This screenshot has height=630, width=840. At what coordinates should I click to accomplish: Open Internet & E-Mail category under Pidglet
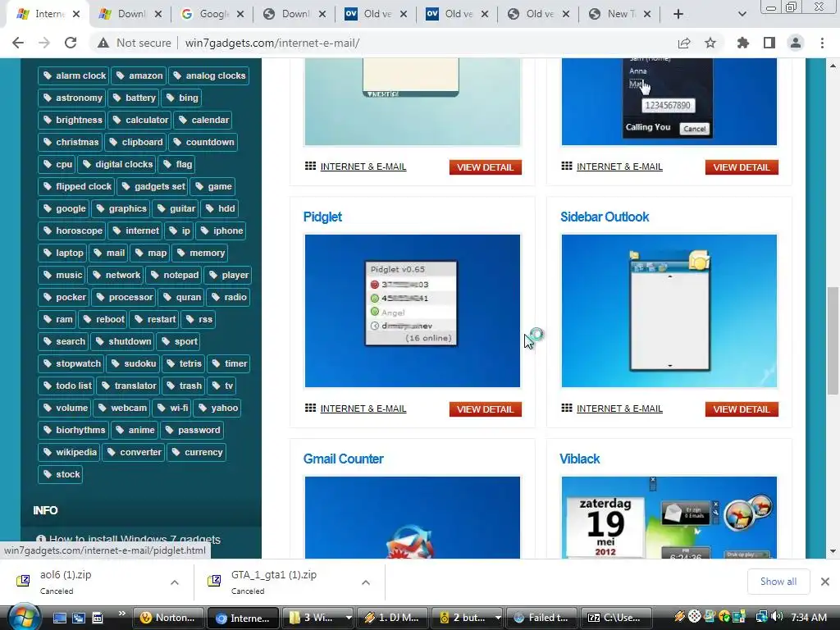pos(363,409)
